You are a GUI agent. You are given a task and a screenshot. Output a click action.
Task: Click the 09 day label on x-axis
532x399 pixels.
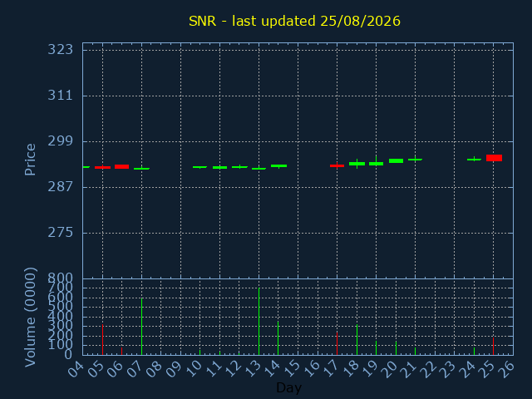pyautogui.click(x=174, y=369)
